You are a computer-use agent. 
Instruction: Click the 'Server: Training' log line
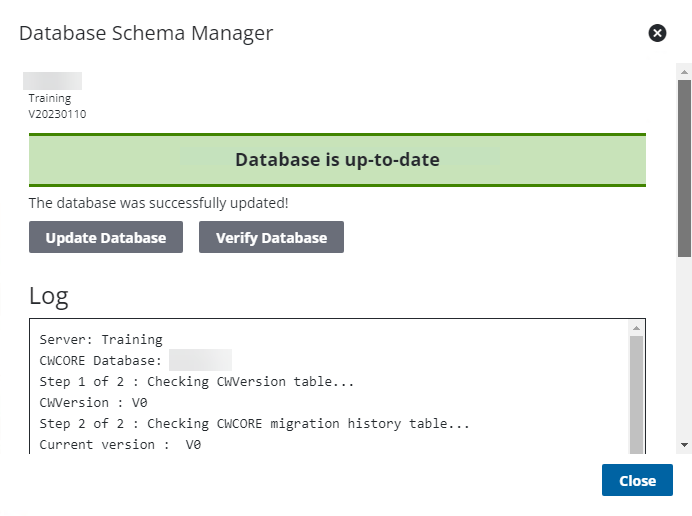(101, 340)
